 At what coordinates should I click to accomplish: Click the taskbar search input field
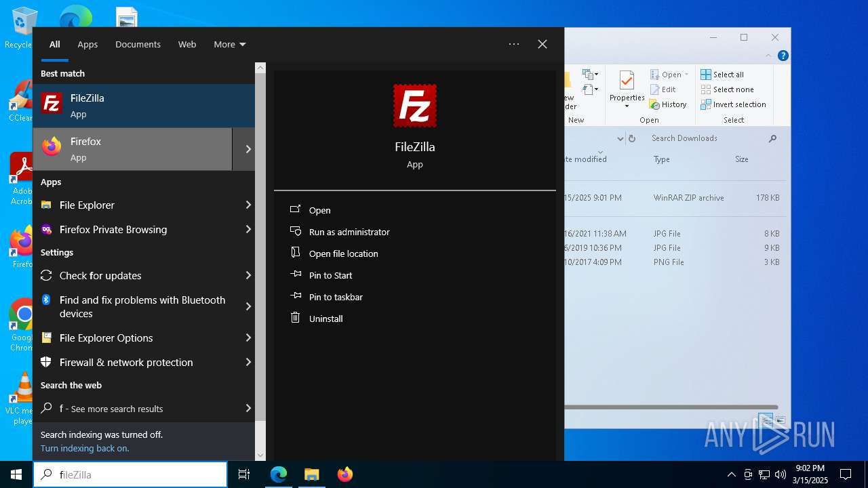pyautogui.click(x=130, y=474)
